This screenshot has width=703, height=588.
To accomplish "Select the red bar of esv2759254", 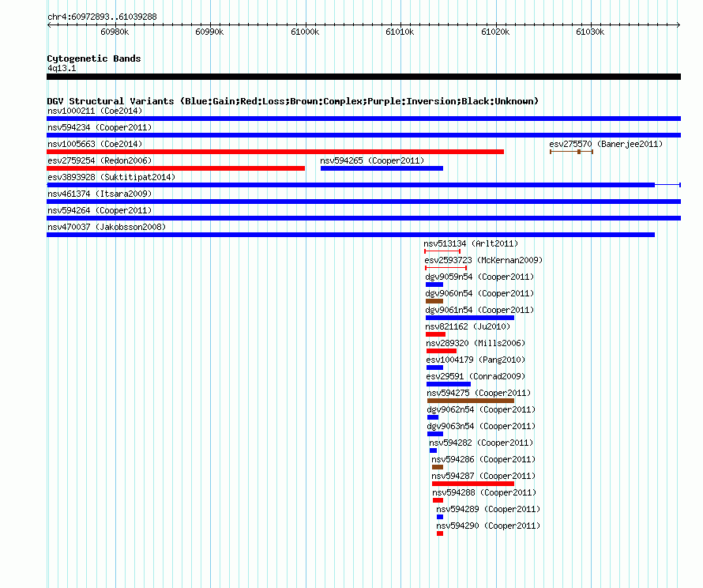I will 175,168.
